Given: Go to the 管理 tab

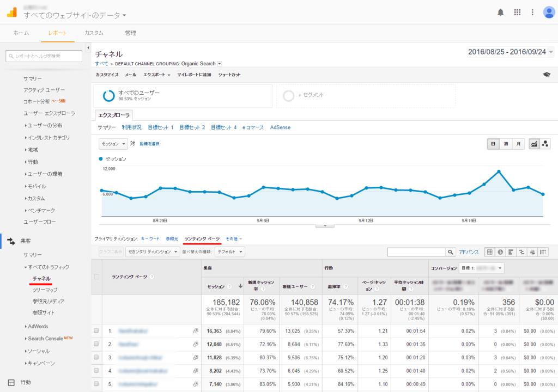Looking at the screenshot, I should pos(131,33).
